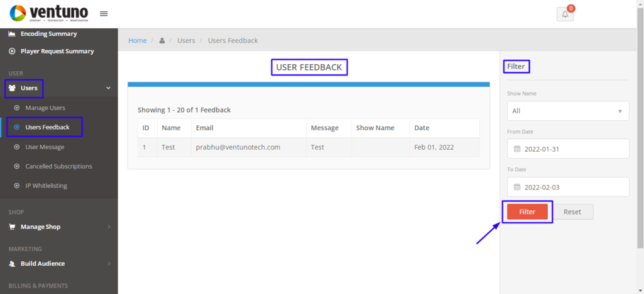This screenshot has width=644, height=294.
Task: Open IP Whitelisting submenu item
Action: point(46,186)
